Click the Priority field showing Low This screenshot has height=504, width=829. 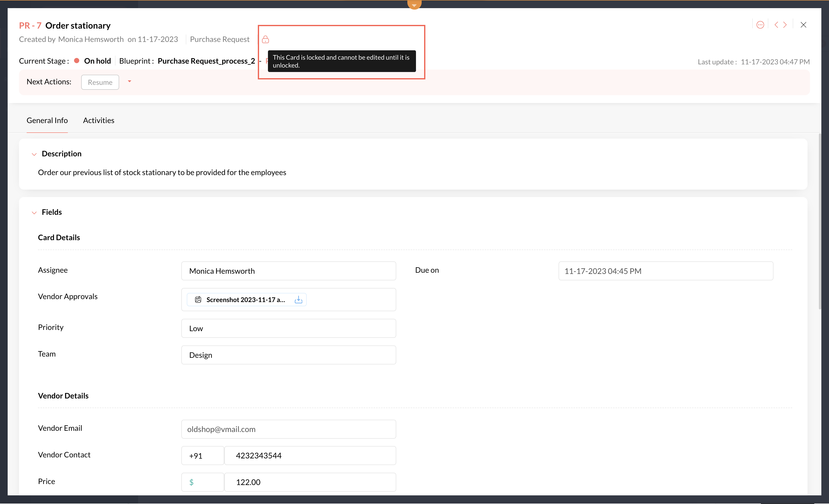pos(288,328)
